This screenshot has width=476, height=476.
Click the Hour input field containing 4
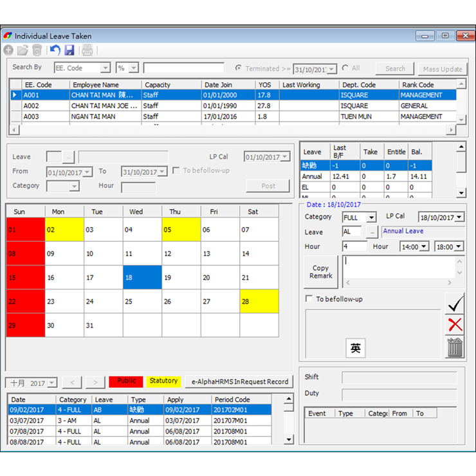(x=354, y=246)
